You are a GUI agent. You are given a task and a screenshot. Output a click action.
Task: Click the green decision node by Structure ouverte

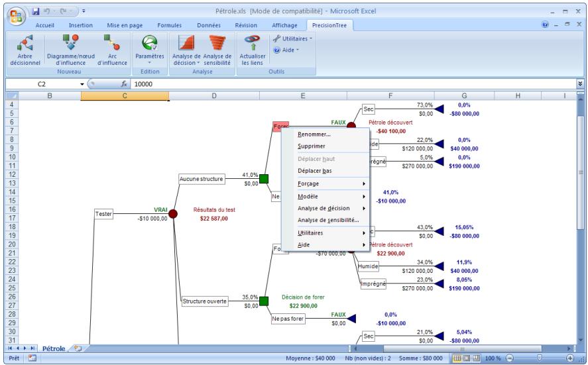(264, 301)
